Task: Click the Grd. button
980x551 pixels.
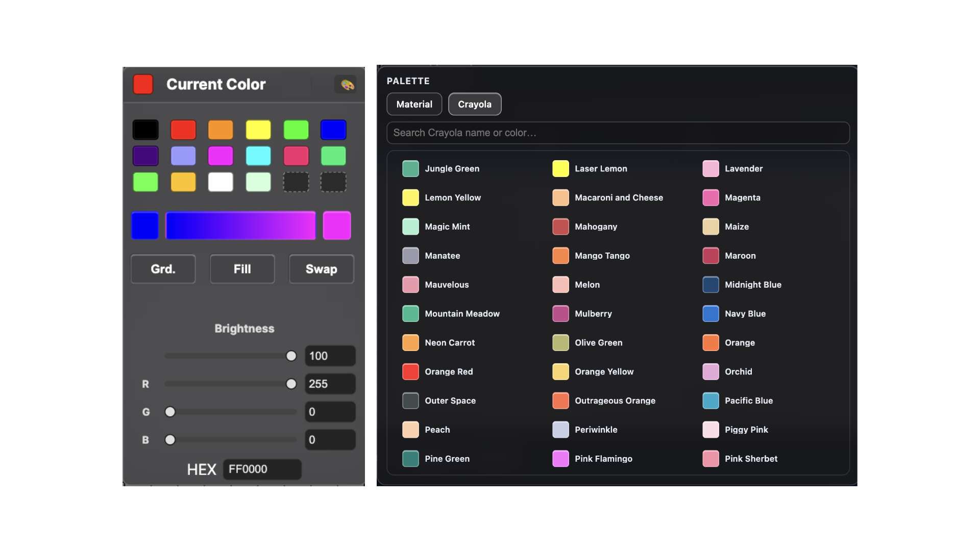Action: click(x=162, y=269)
